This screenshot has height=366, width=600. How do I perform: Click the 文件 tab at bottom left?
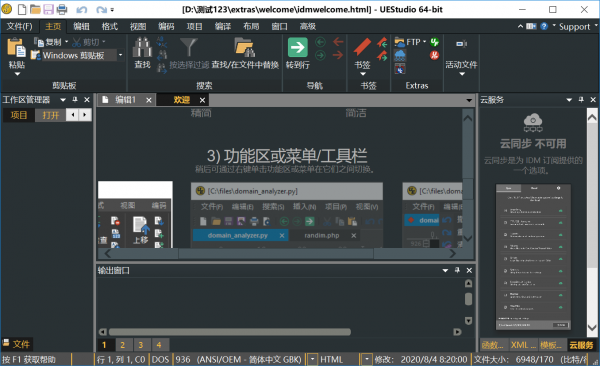(16, 344)
